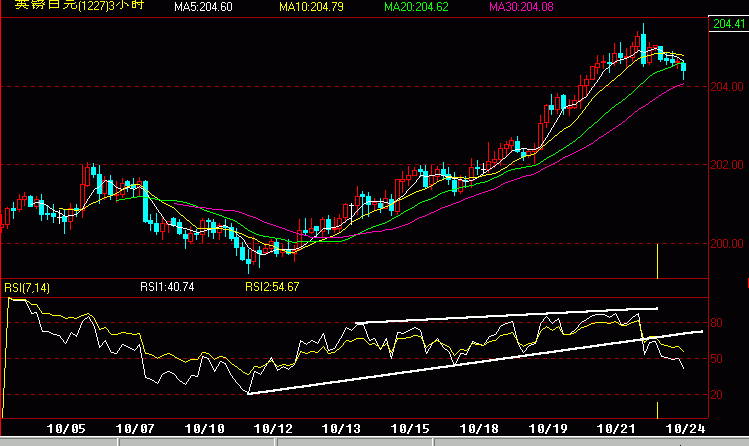Select the yellow MA10:204.79 label

coord(311,7)
